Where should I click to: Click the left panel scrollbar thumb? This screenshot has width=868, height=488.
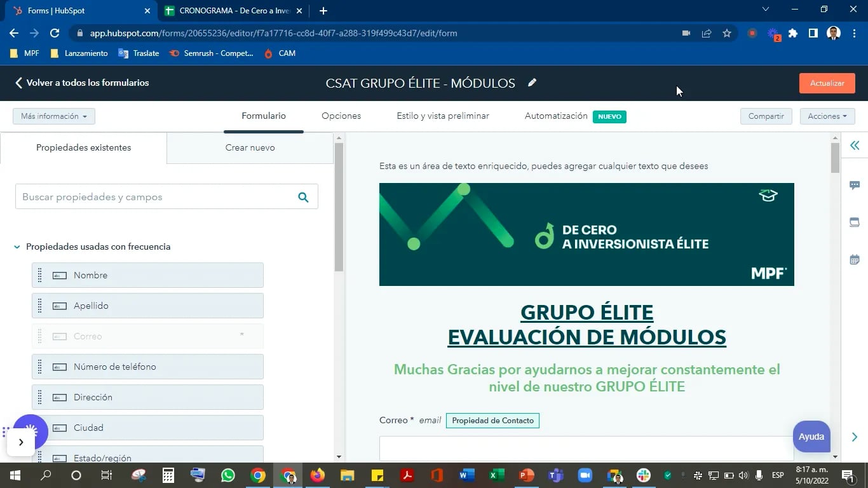click(339, 207)
